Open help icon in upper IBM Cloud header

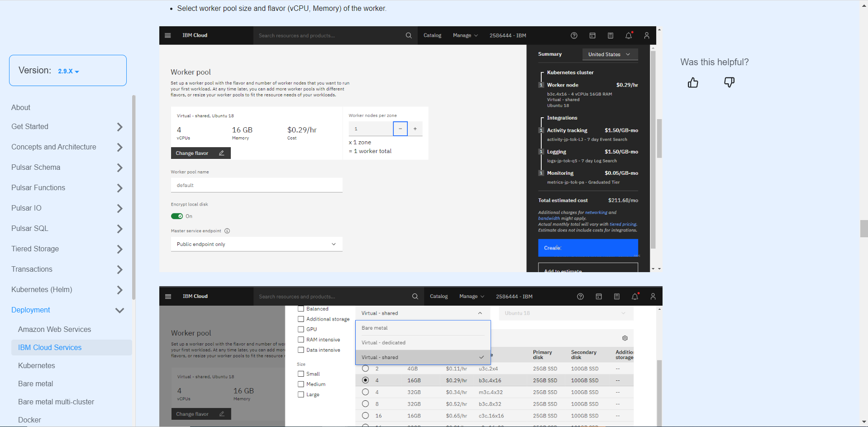[x=574, y=35]
